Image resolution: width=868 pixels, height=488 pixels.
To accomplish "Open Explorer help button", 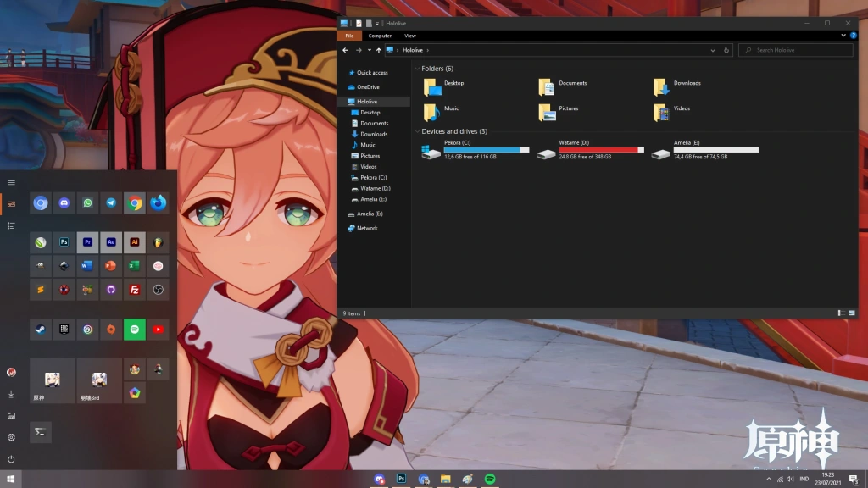I will pos(853,36).
